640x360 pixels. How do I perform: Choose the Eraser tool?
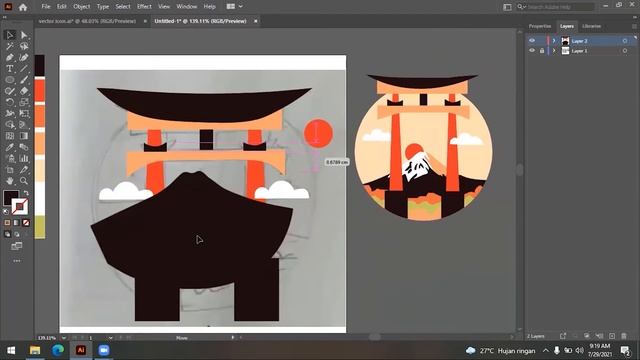coord(24,91)
